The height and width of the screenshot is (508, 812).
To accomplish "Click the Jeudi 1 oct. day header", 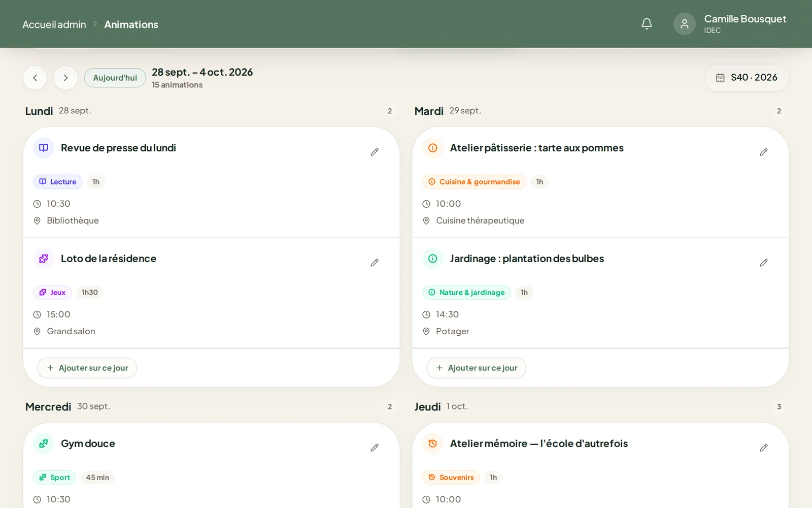I will (441, 406).
